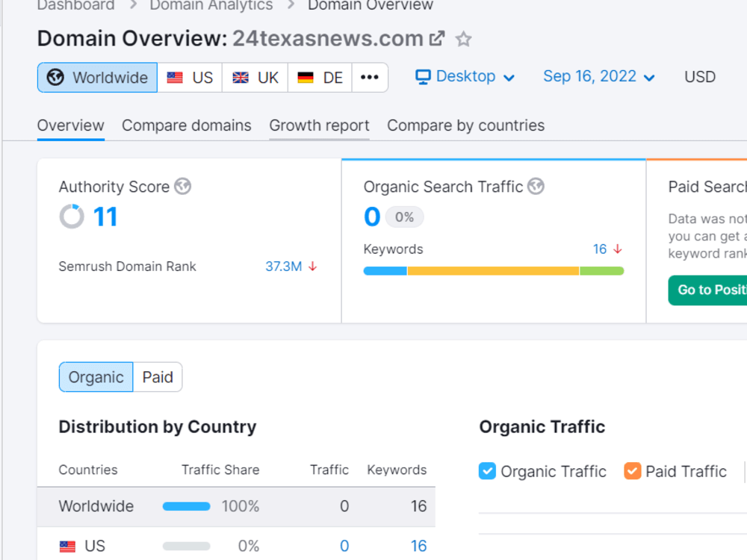Image resolution: width=747 pixels, height=560 pixels.
Task: Click the German flag icon
Action: (306, 77)
